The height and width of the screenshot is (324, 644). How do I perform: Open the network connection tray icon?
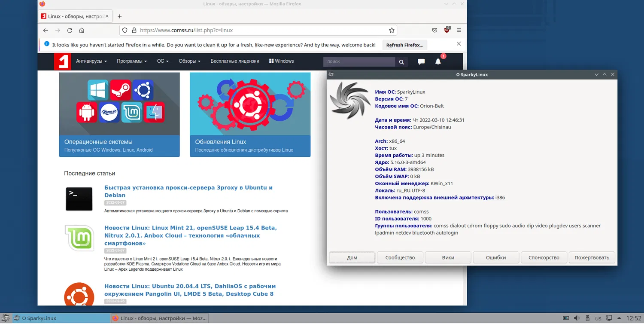(x=609, y=318)
